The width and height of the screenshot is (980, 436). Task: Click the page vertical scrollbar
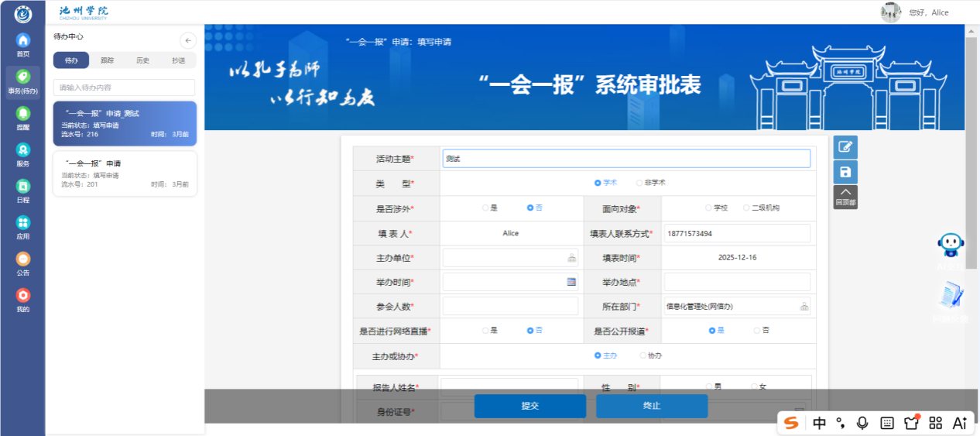(971, 155)
